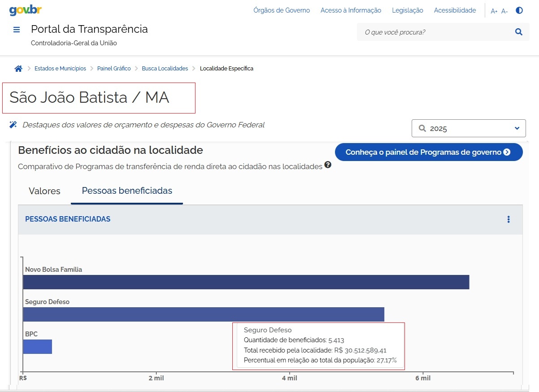This screenshot has height=392, width=539.
Task: Toggle high contrast mode icon
Action: point(519,10)
